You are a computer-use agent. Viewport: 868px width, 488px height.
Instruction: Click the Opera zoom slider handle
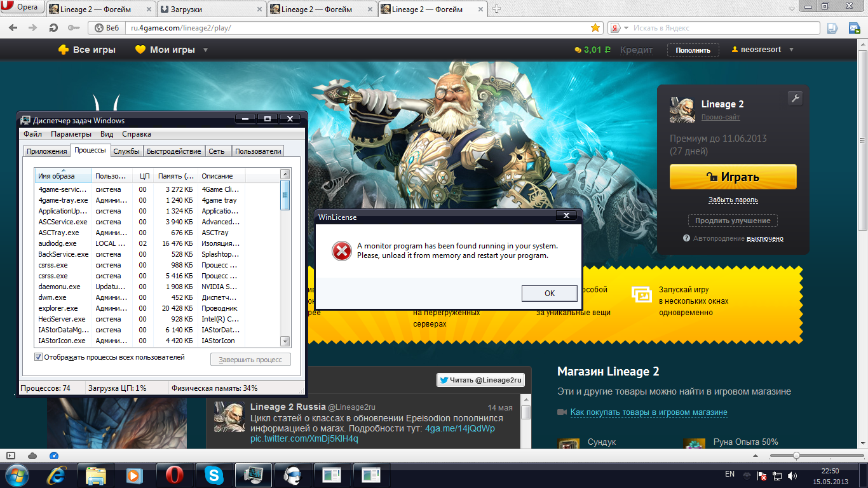click(x=796, y=456)
